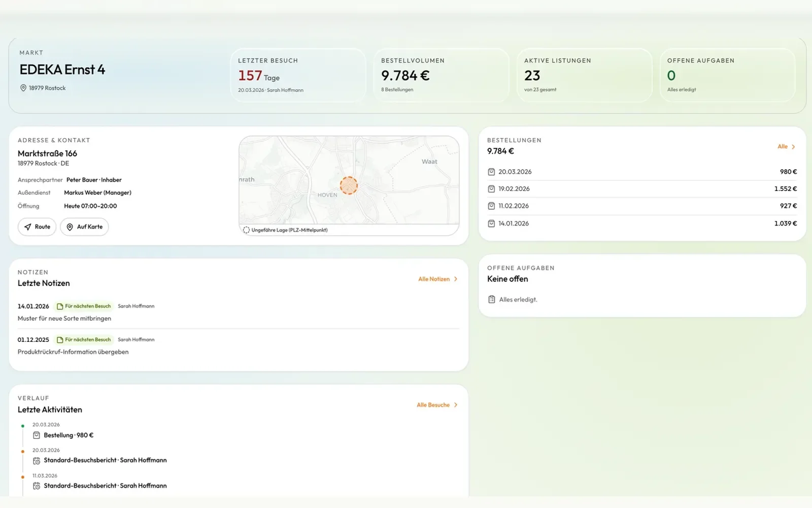This screenshot has height=508, width=812.
Task: Click the location pin icon beside 18979 Rostock
Action: 23,88
